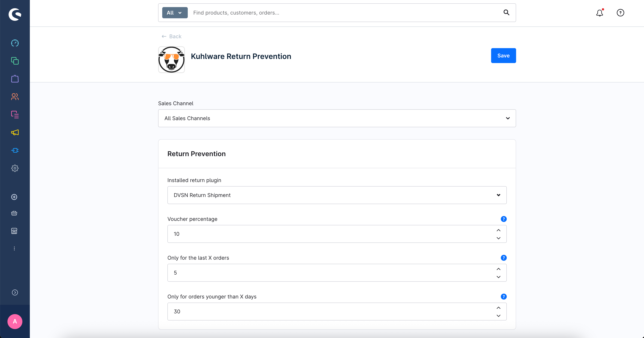Open the notifications bell
The width and height of the screenshot is (644, 338).
pyautogui.click(x=599, y=13)
